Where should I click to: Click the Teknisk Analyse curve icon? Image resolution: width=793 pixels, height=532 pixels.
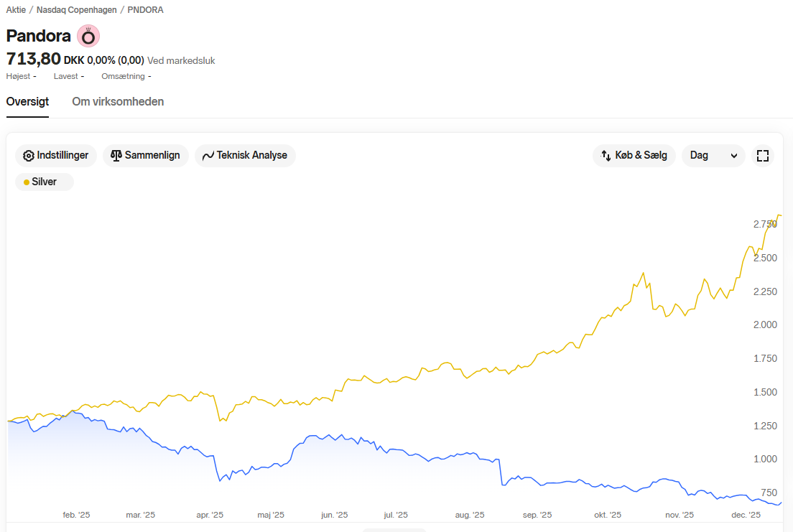point(208,156)
